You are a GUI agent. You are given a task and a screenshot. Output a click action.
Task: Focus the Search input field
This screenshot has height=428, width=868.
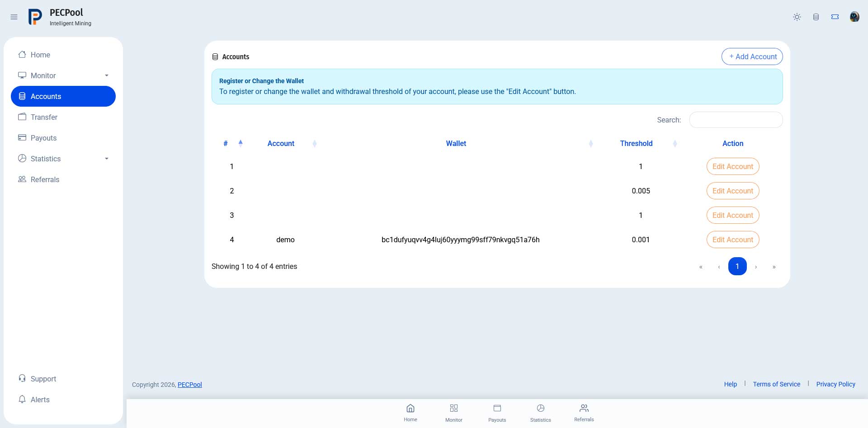(736, 120)
